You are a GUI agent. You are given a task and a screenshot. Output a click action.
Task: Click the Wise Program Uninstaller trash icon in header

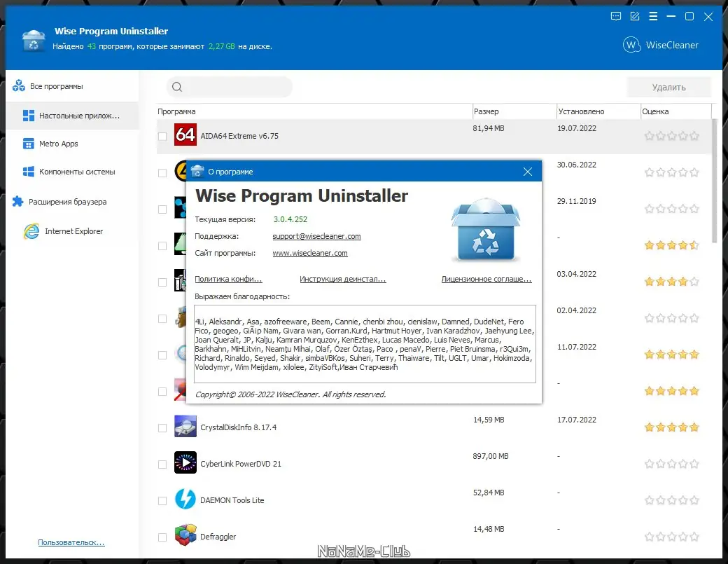pyautogui.click(x=34, y=41)
